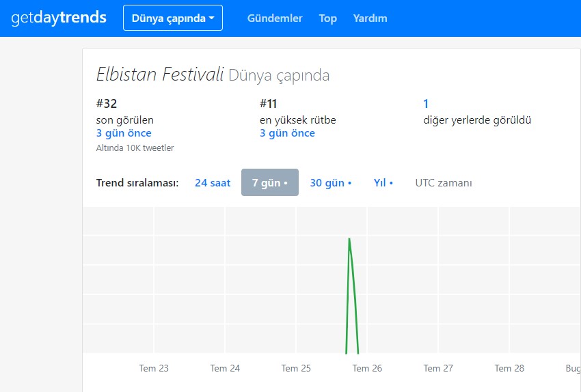Select the Yıl time range
Screen dimensions: 581x392
tap(383, 183)
